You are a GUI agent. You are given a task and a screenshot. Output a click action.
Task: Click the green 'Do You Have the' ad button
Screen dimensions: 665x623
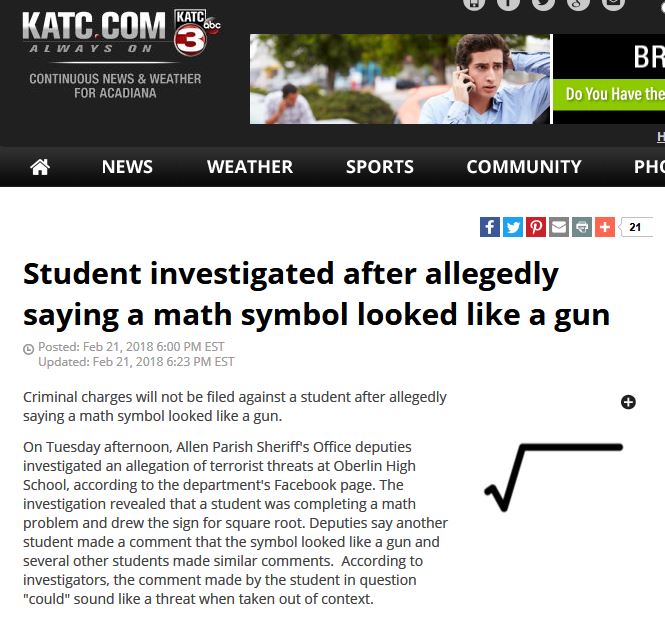609,94
